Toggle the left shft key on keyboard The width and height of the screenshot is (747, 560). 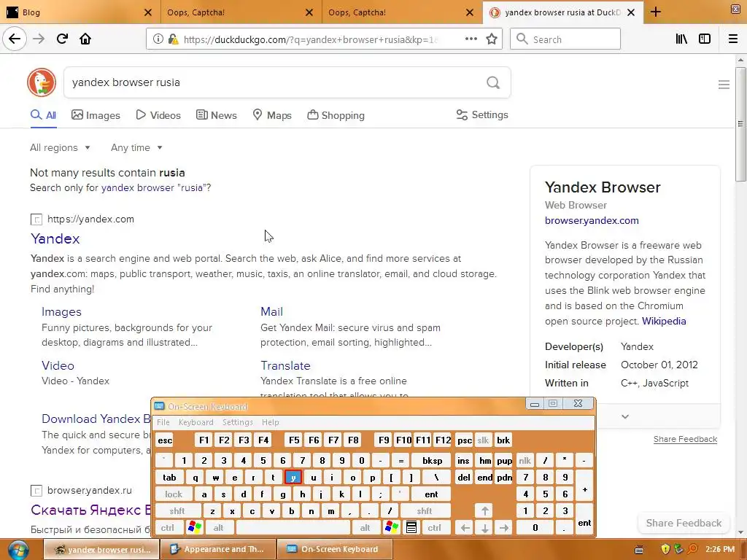177,511
